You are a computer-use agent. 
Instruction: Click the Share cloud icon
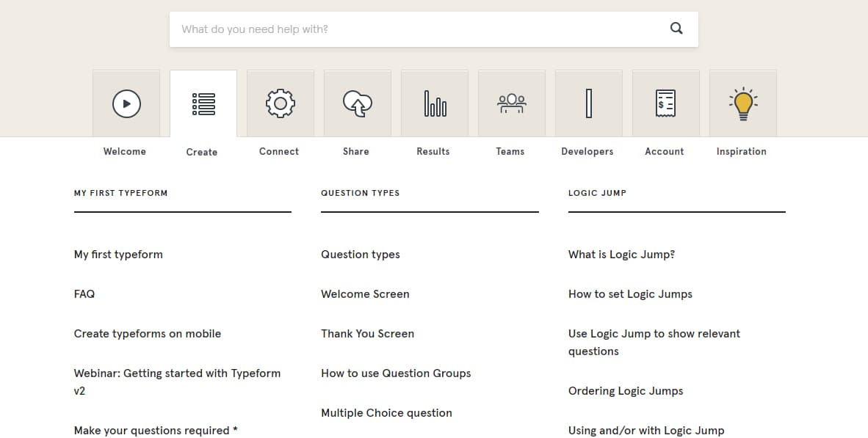point(357,103)
